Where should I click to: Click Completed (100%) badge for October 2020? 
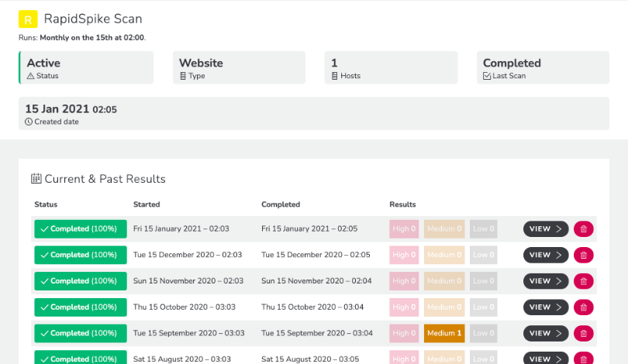(81, 307)
